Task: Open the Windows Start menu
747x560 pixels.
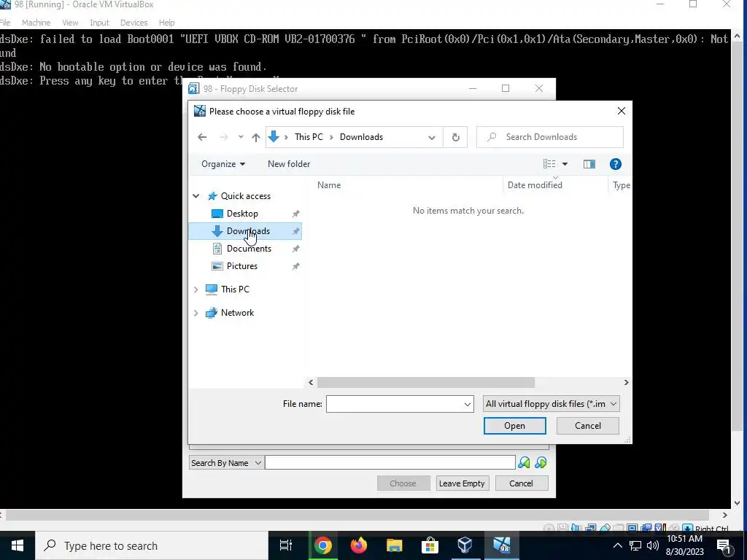Action: (18, 545)
